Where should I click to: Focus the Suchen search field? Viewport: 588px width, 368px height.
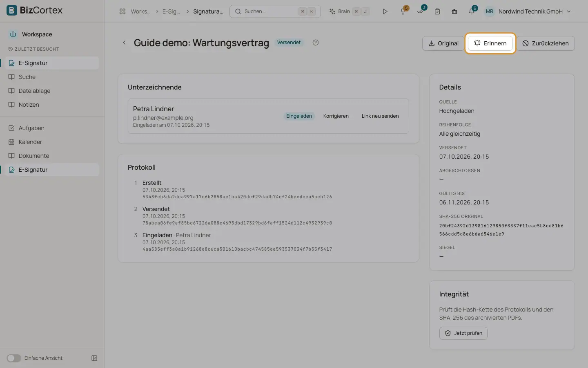click(x=275, y=11)
